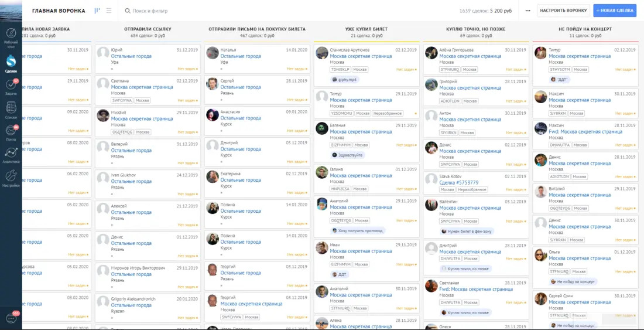Click Сергей's avatar in Рязань card

213,83
